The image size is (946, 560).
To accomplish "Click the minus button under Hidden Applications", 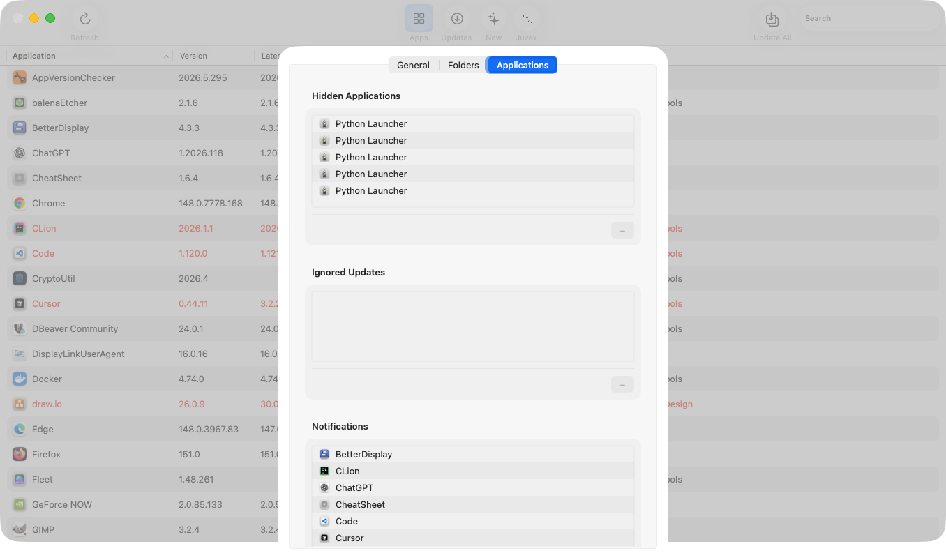I will pos(622,230).
